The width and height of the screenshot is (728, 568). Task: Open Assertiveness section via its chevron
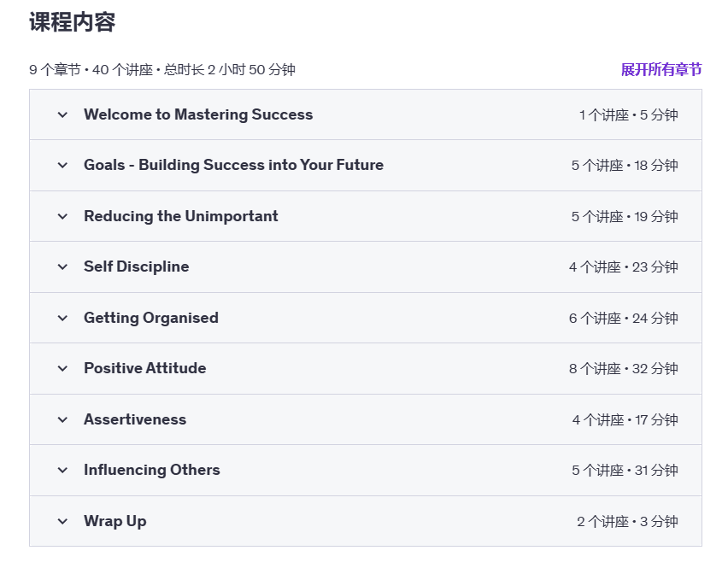click(62, 419)
